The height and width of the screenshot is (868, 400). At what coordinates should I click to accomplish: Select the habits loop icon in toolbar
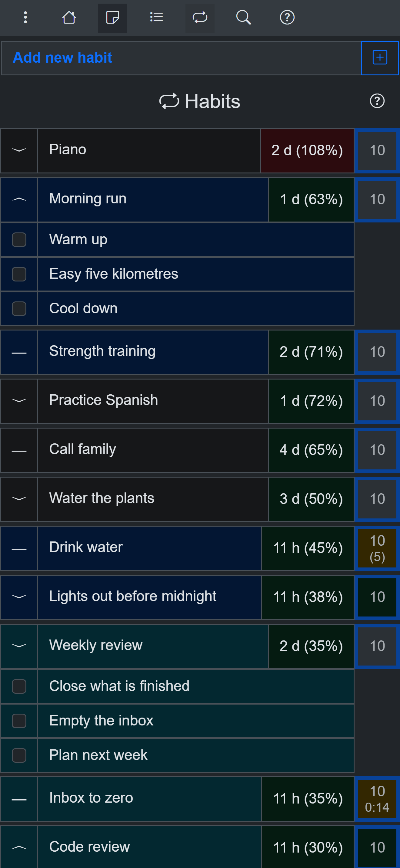tap(200, 18)
